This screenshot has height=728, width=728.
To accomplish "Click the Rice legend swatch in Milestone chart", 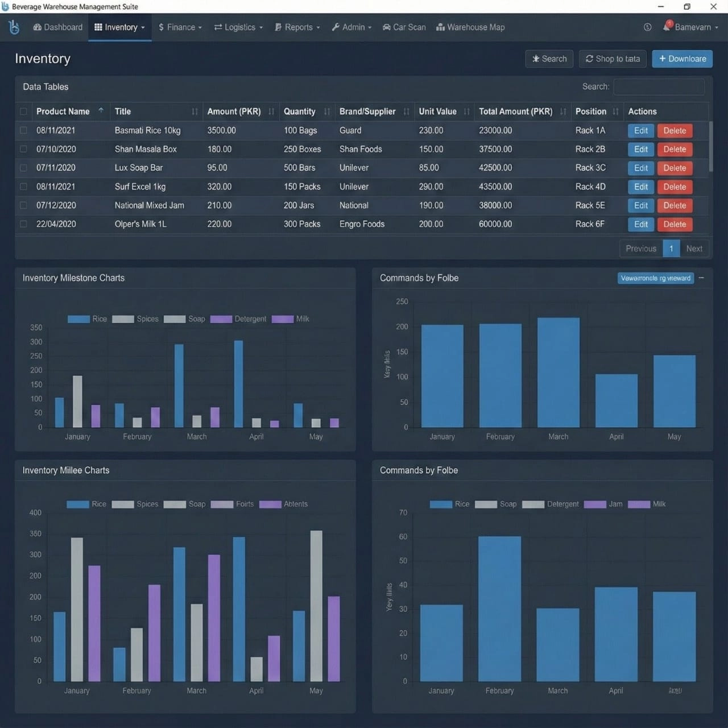I will (x=78, y=319).
